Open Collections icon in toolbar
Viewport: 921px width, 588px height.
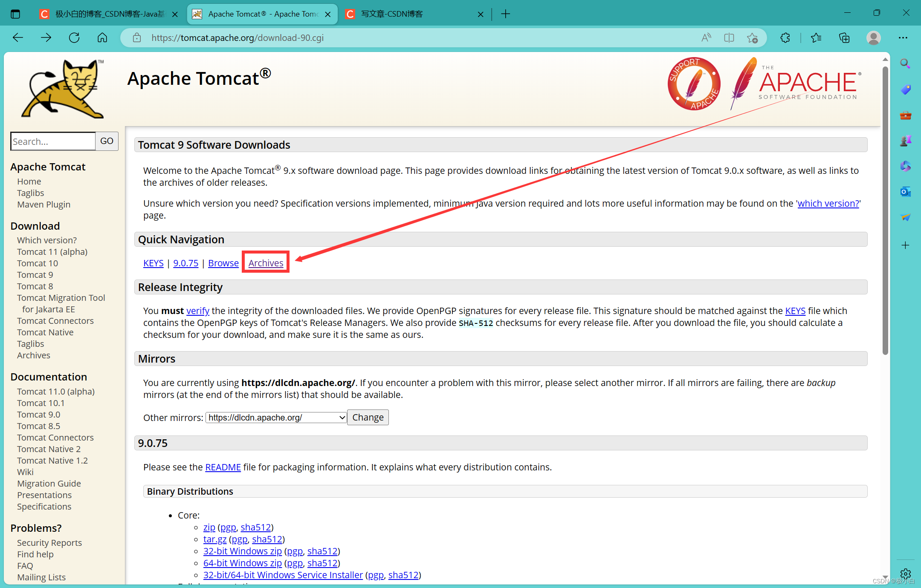[844, 37]
